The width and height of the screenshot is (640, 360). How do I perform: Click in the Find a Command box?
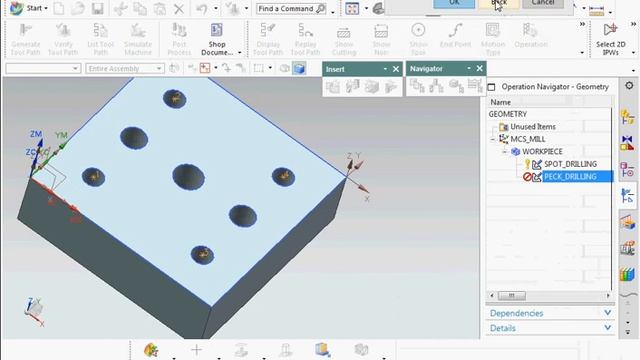[291, 8]
